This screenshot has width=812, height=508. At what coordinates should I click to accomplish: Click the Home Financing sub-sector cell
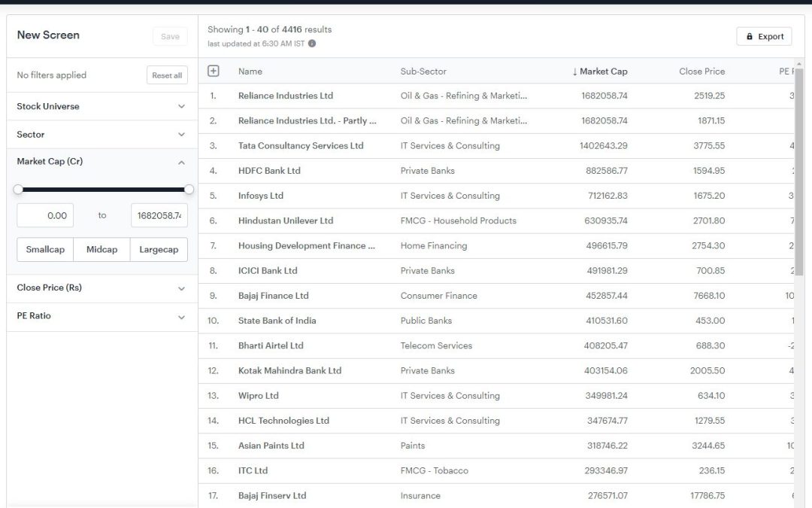[434, 245]
